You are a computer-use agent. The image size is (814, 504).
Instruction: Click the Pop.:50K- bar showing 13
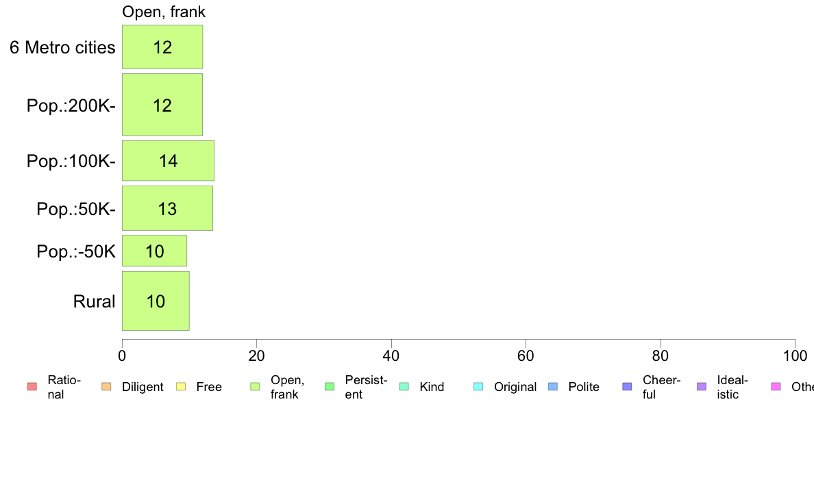point(168,208)
